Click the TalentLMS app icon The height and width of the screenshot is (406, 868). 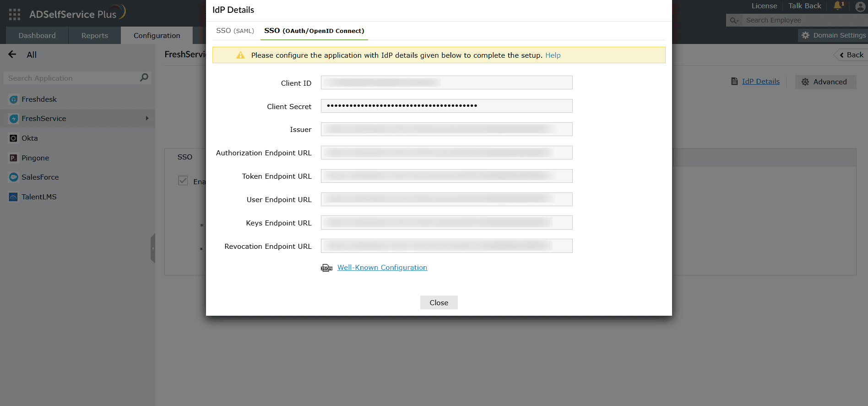(13, 197)
